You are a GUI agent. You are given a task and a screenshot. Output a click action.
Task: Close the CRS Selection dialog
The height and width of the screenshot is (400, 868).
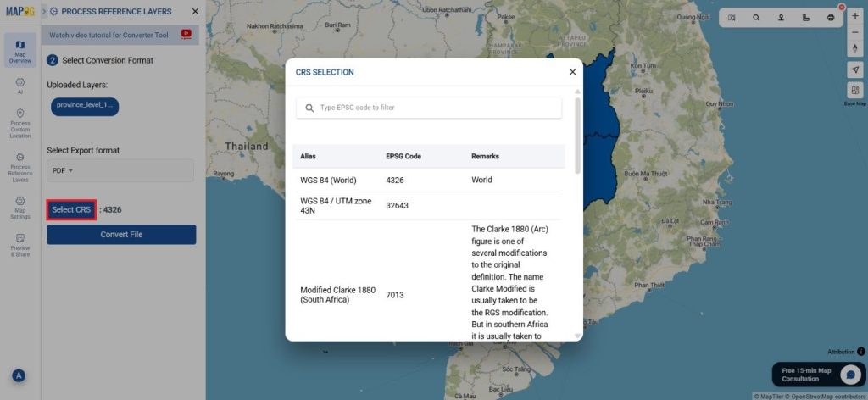tap(572, 72)
